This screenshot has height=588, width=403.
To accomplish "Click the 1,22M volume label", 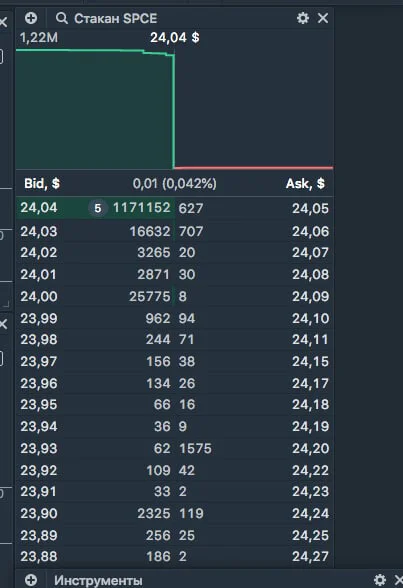I will point(39,38).
